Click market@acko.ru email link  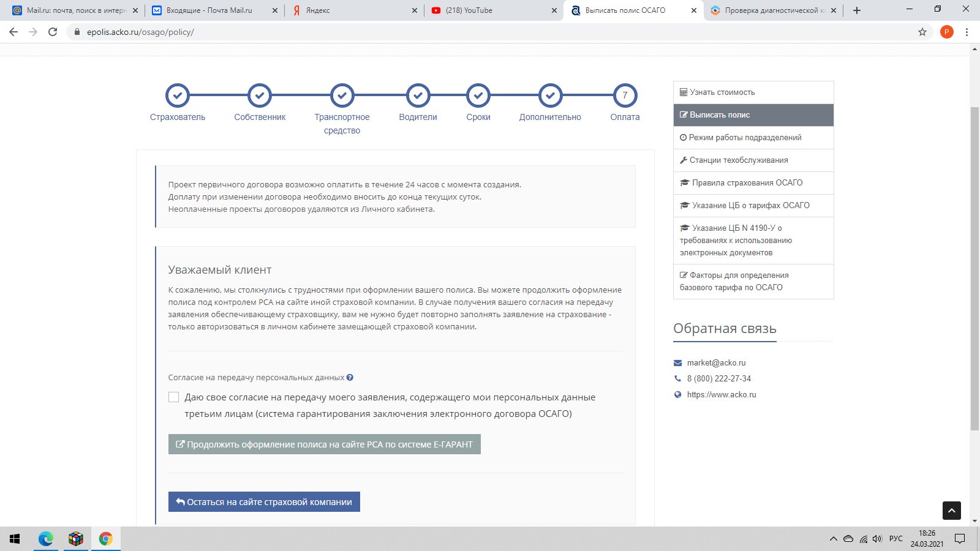(x=716, y=363)
